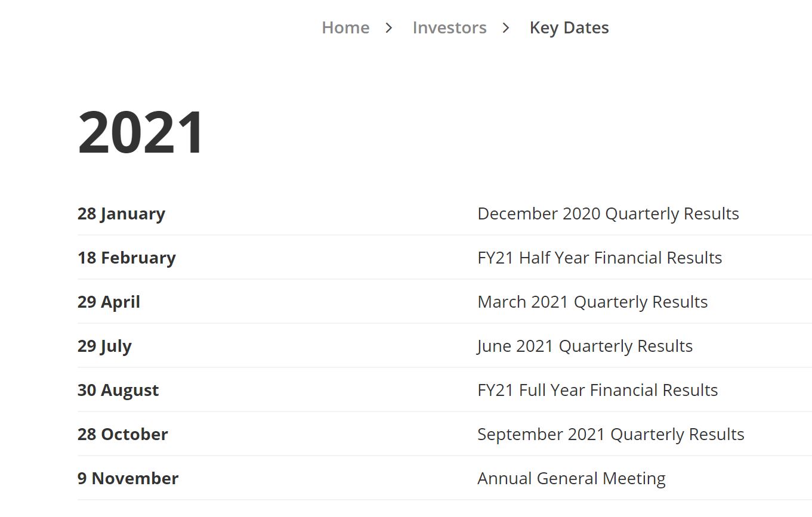
Task: Open FY21 Half Year Financial Results
Action: [x=600, y=258]
